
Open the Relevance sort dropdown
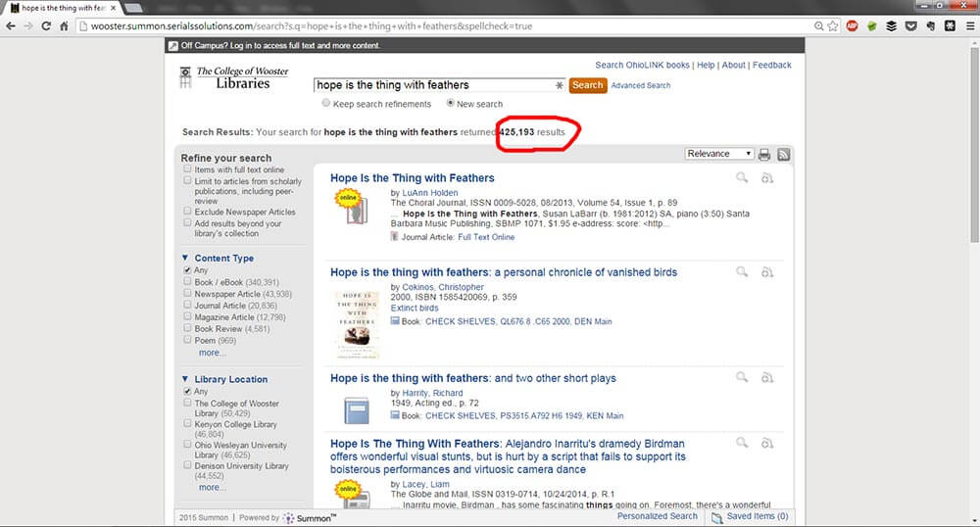point(718,154)
